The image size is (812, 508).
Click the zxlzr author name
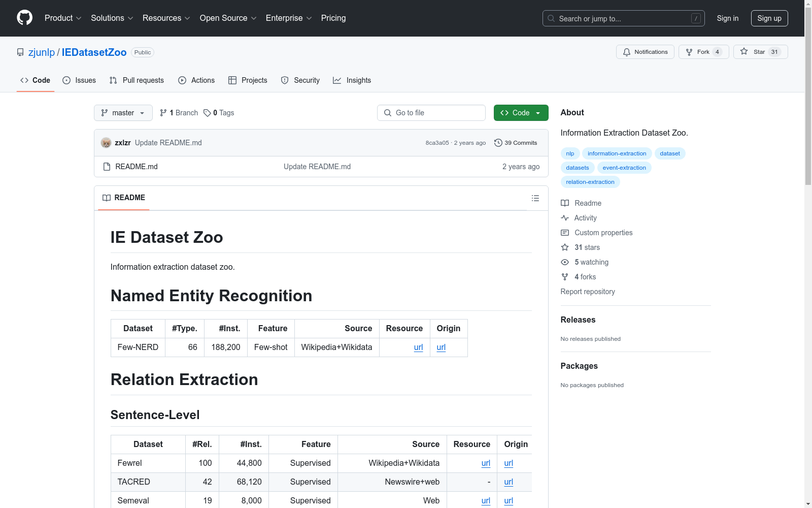(x=123, y=143)
